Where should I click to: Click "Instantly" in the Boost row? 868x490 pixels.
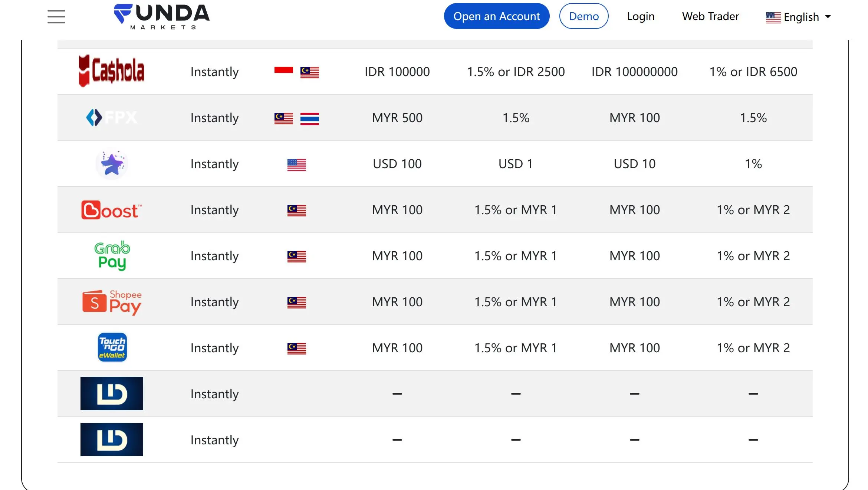coord(214,210)
